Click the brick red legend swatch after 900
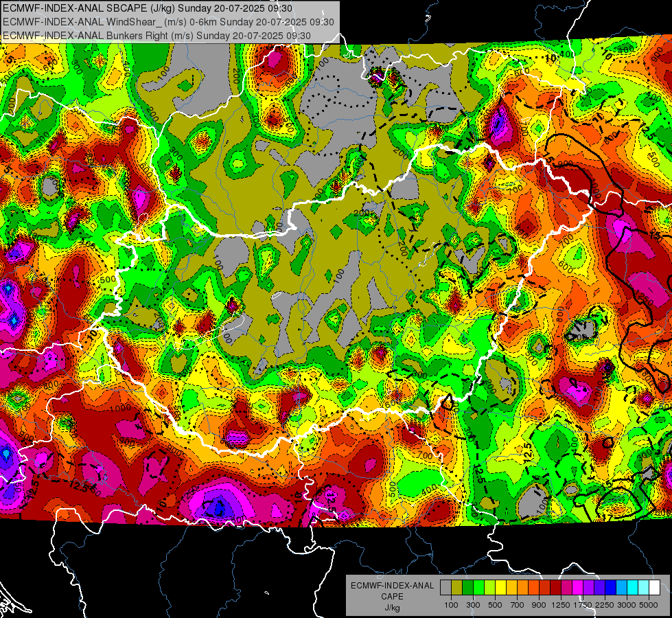The height and width of the screenshot is (618, 672). (545, 588)
